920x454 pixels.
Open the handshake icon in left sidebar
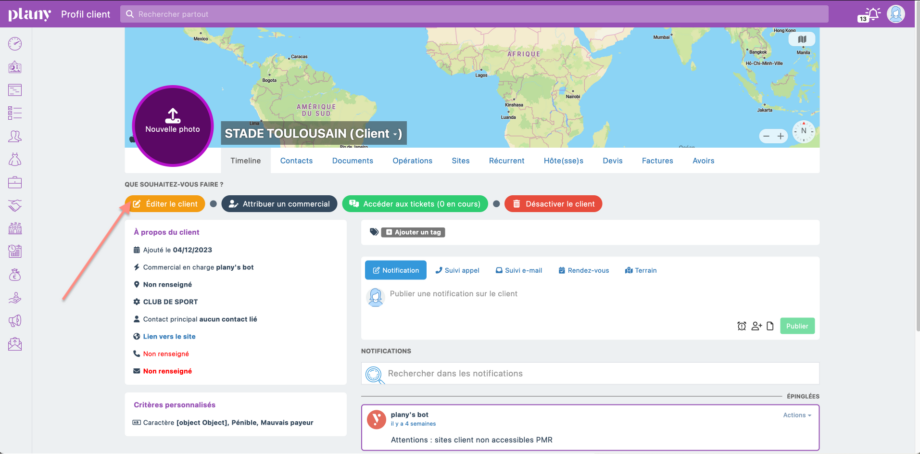(x=15, y=205)
